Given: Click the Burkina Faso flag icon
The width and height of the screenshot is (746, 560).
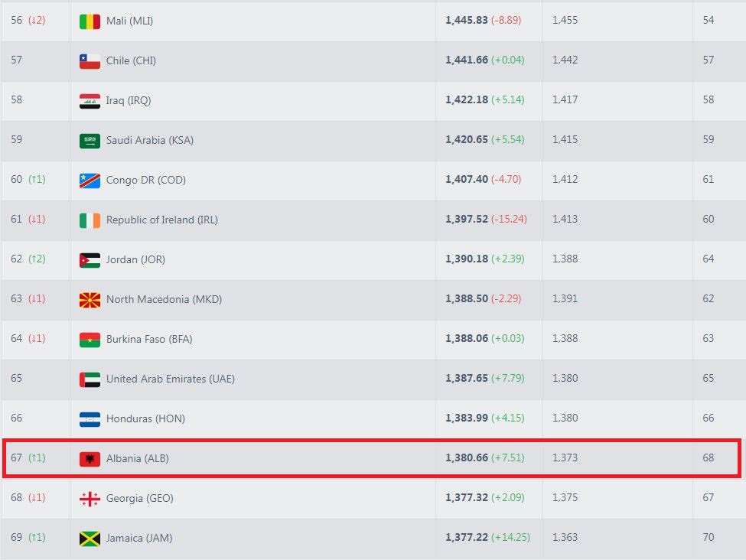Looking at the screenshot, I should click(x=90, y=340).
